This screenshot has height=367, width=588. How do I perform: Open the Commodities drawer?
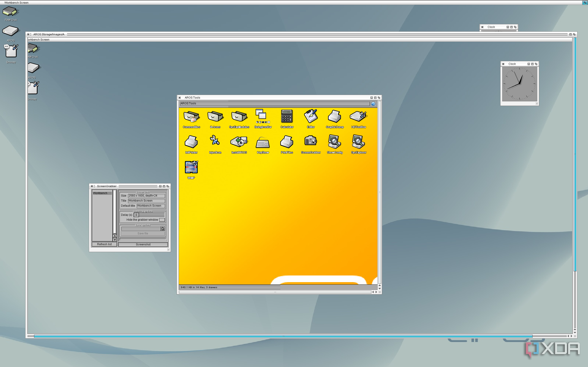click(x=191, y=117)
